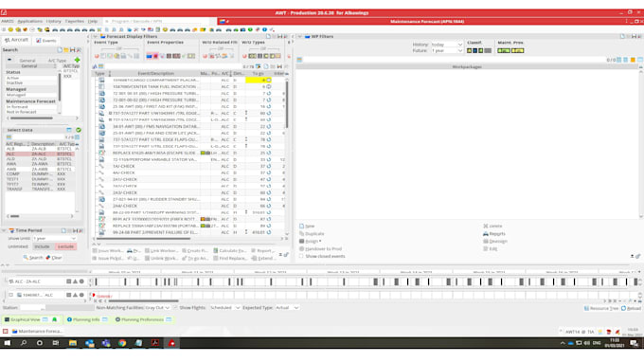The width and height of the screenshot is (644, 363).
Task: Open the Applications menu
Action: pos(29,21)
